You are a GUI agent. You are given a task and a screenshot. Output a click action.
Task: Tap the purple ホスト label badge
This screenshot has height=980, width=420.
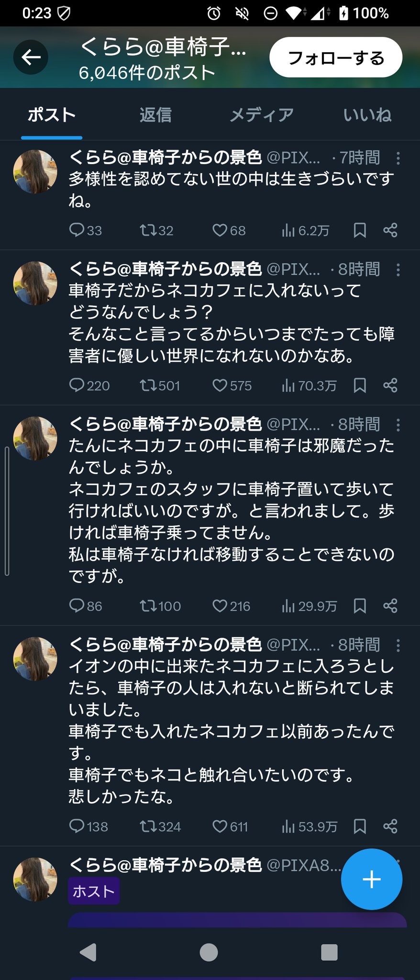[94, 891]
